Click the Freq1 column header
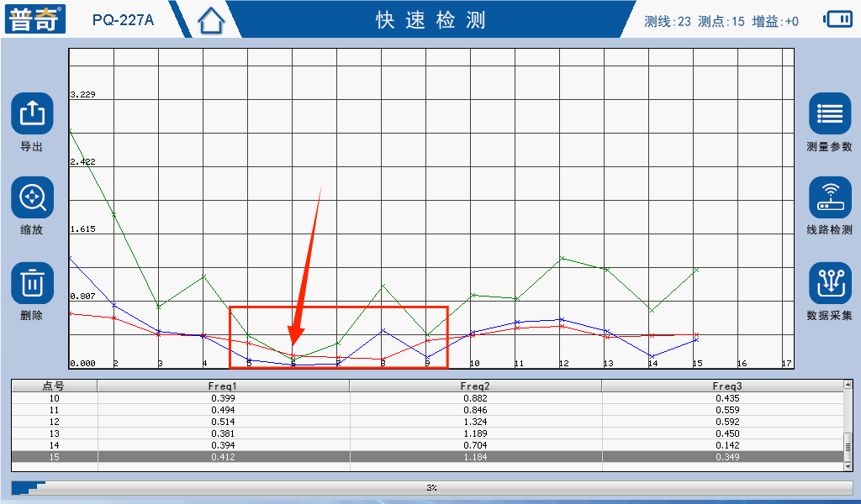Image resolution: width=861 pixels, height=504 pixels. tap(223, 386)
